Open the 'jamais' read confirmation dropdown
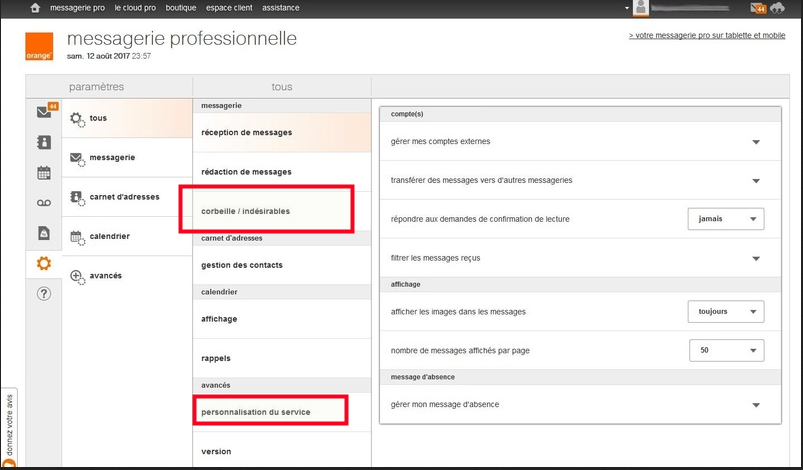The width and height of the screenshot is (803, 470). pyautogui.click(x=726, y=219)
